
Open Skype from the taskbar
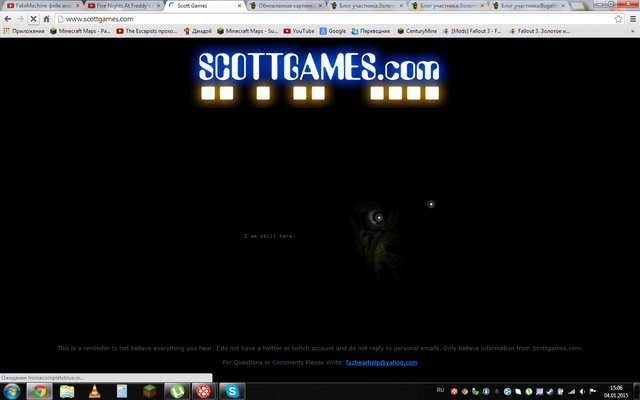tap(232, 391)
